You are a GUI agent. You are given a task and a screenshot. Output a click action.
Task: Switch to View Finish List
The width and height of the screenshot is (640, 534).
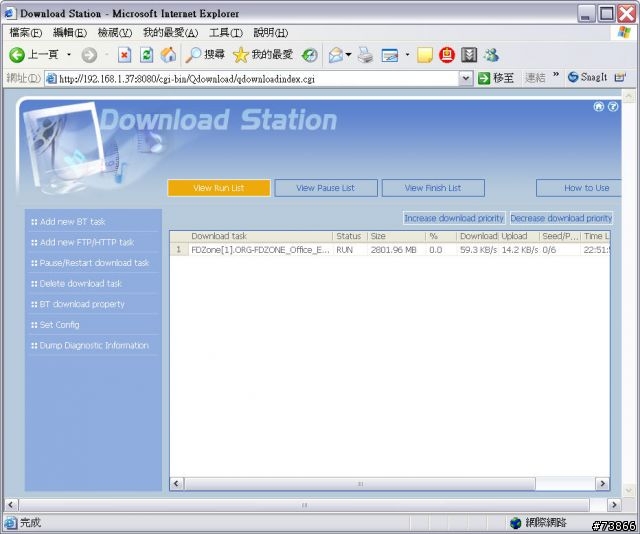point(433,188)
